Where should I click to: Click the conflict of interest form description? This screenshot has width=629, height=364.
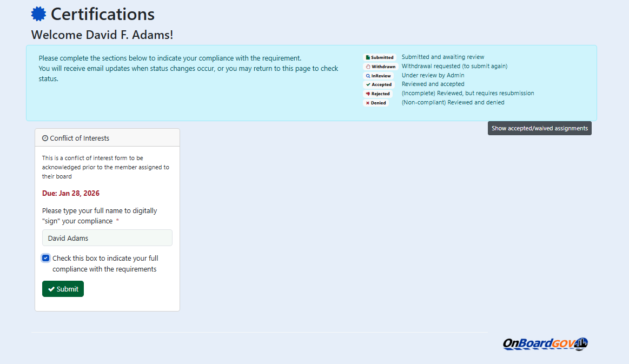[105, 167]
